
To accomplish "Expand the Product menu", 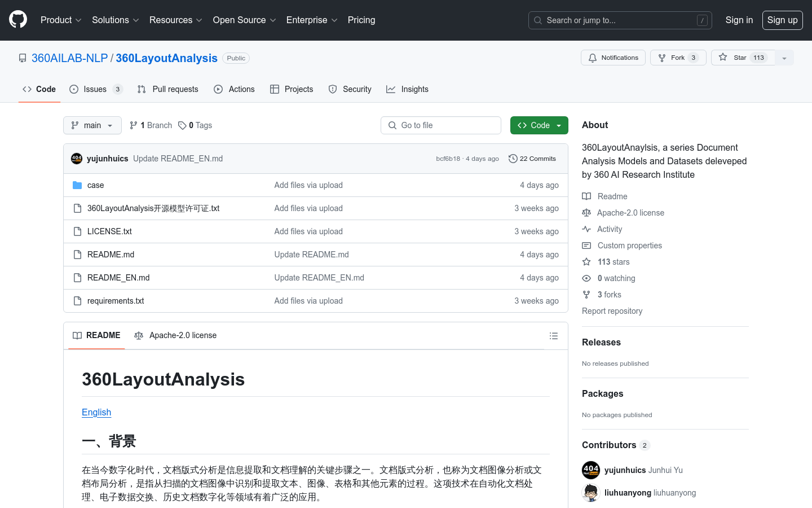I will click(x=61, y=20).
